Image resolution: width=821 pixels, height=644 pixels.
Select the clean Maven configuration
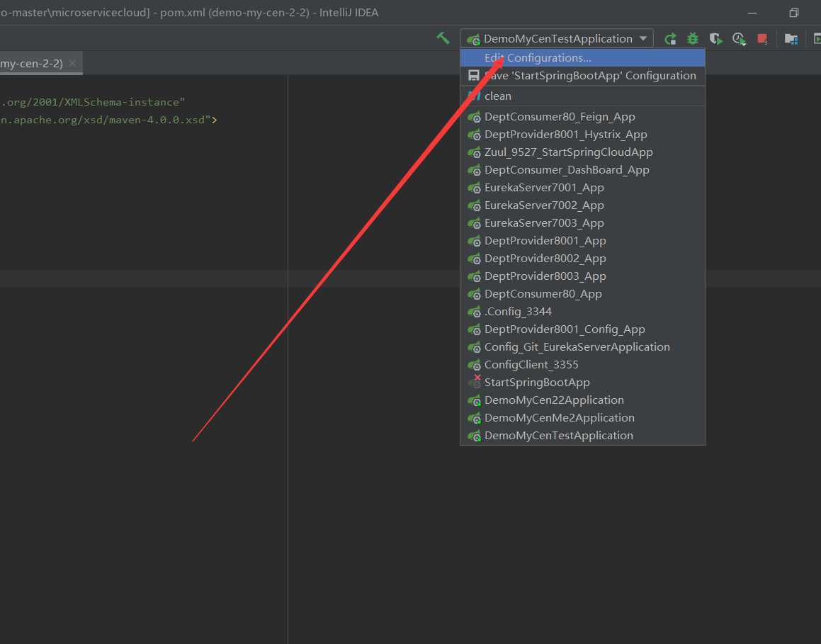point(582,96)
